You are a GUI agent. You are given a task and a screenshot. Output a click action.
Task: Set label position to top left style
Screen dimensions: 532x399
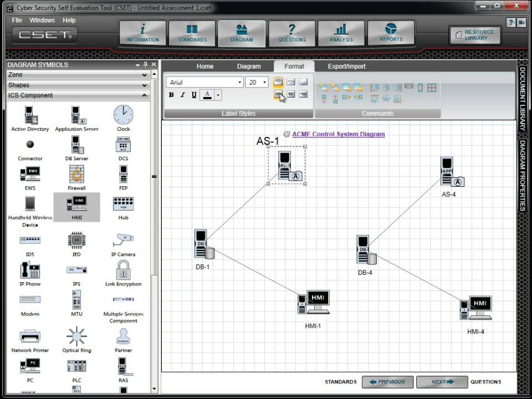pos(278,82)
